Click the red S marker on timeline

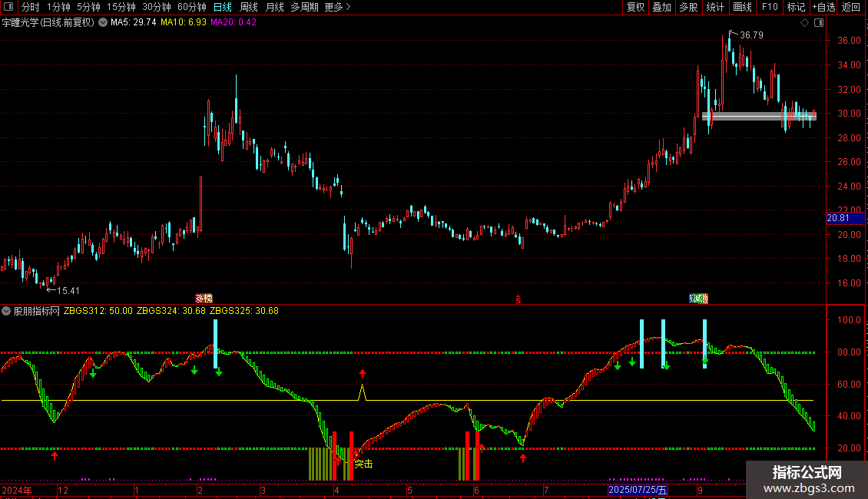tap(518, 299)
